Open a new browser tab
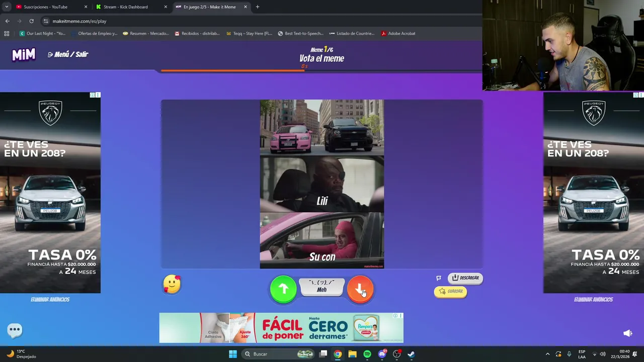Image resolution: width=644 pixels, height=362 pixels. tap(257, 7)
